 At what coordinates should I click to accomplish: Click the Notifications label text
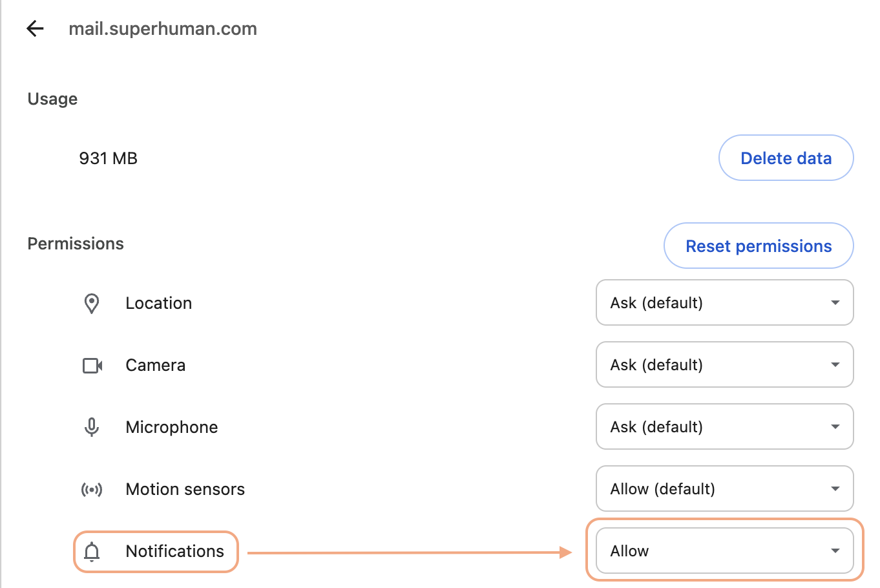174,551
